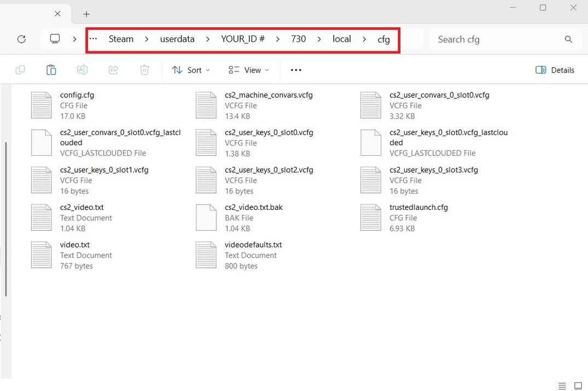588x391 pixels.
Task: Show hidden path segments with the ellipsis
Action: pyautogui.click(x=93, y=39)
